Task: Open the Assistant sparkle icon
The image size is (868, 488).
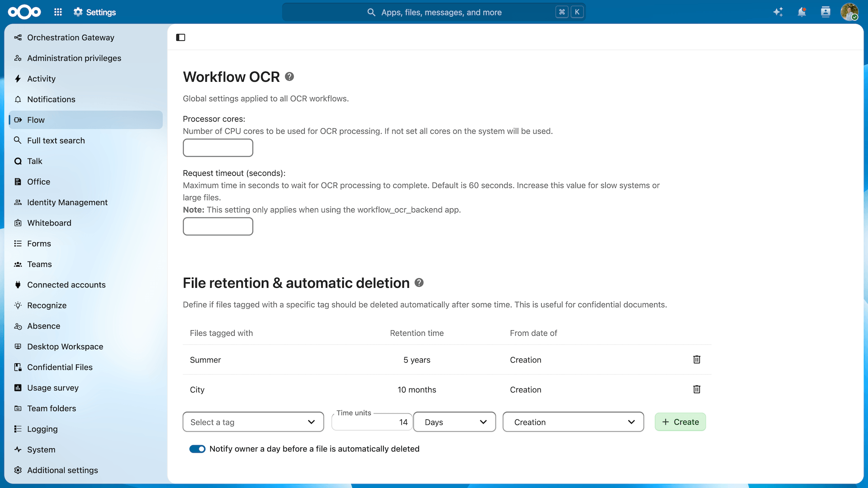Action: coord(778,12)
